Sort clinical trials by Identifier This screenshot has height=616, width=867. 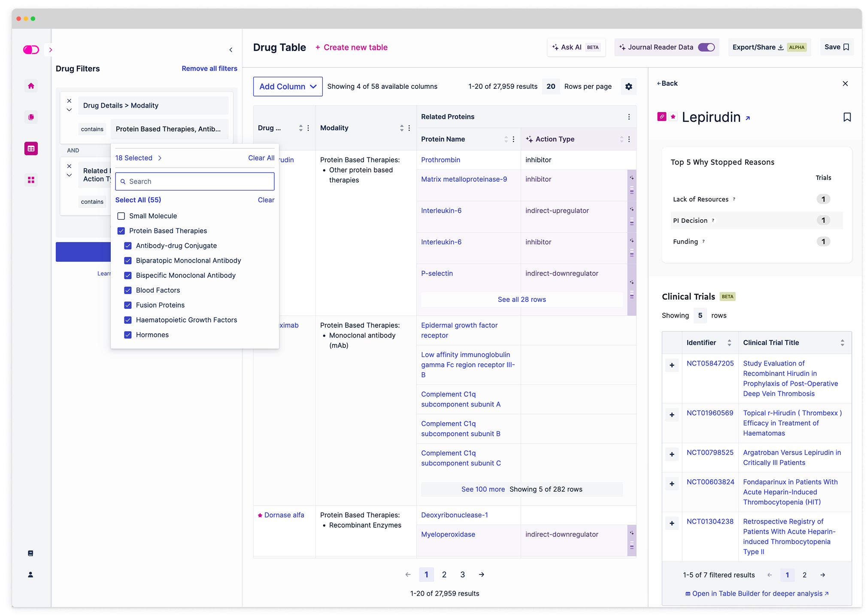[729, 343]
